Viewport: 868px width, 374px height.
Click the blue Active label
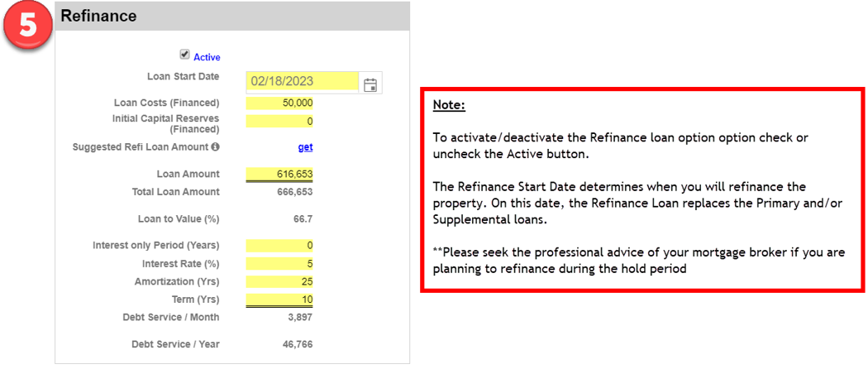[207, 57]
